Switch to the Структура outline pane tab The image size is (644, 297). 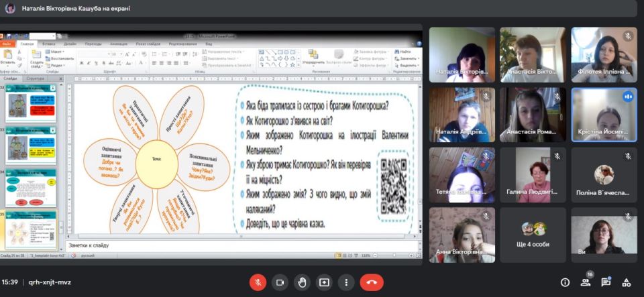coord(35,78)
